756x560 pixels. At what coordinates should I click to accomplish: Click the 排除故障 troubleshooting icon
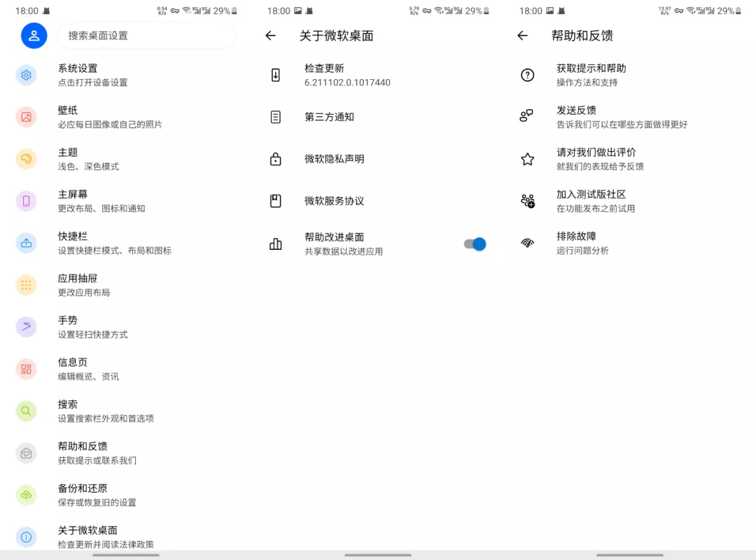(x=527, y=243)
